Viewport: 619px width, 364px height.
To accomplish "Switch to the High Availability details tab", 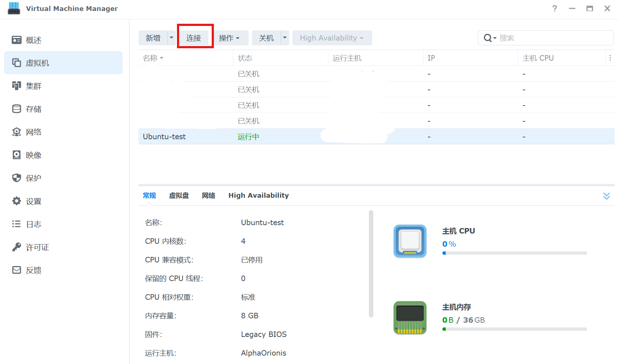I will coord(258,196).
